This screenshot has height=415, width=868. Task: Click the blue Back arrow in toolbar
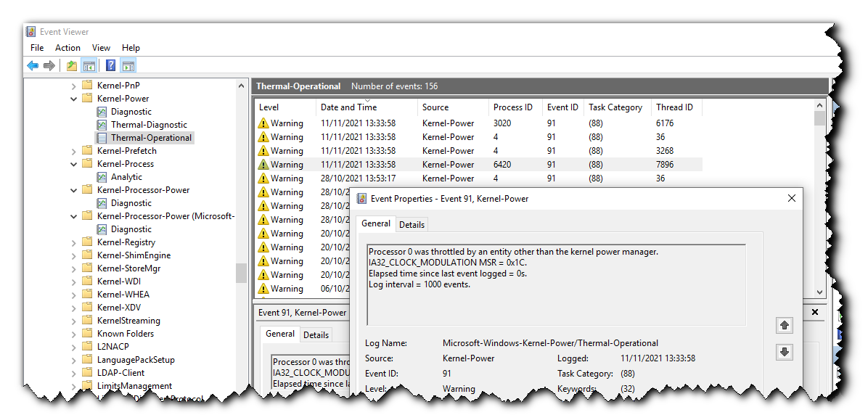point(33,66)
